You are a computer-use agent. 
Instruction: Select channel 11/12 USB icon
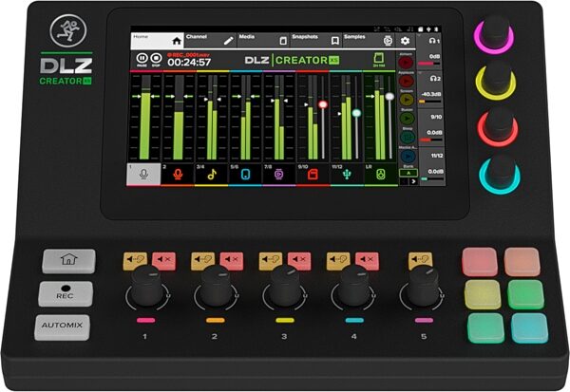pos(347,175)
